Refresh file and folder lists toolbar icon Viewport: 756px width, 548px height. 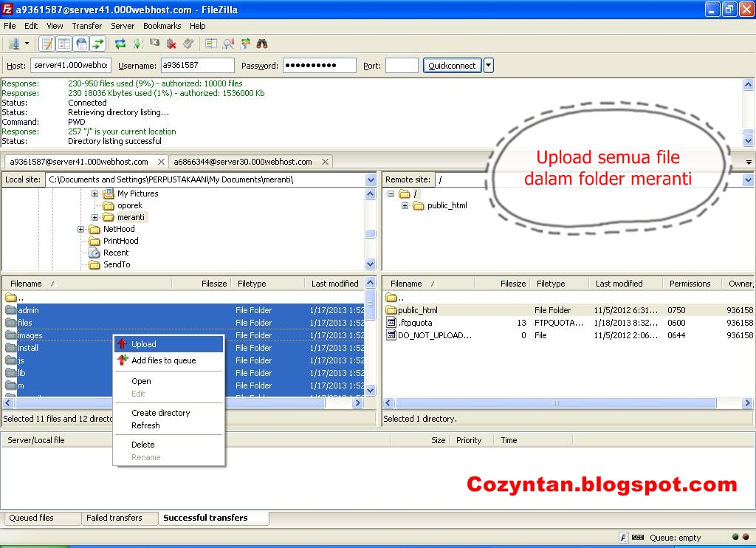[x=120, y=44]
